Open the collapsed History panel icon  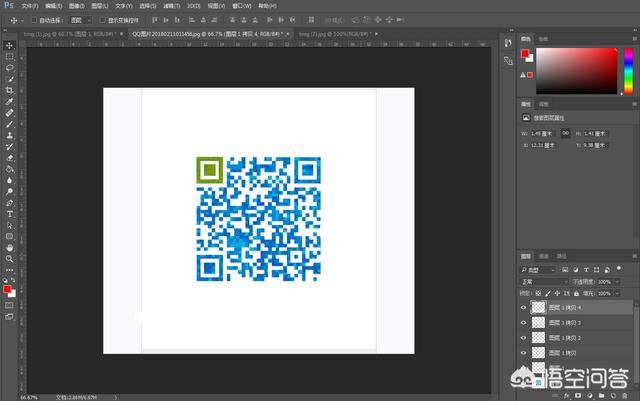click(x=508, y=43)
